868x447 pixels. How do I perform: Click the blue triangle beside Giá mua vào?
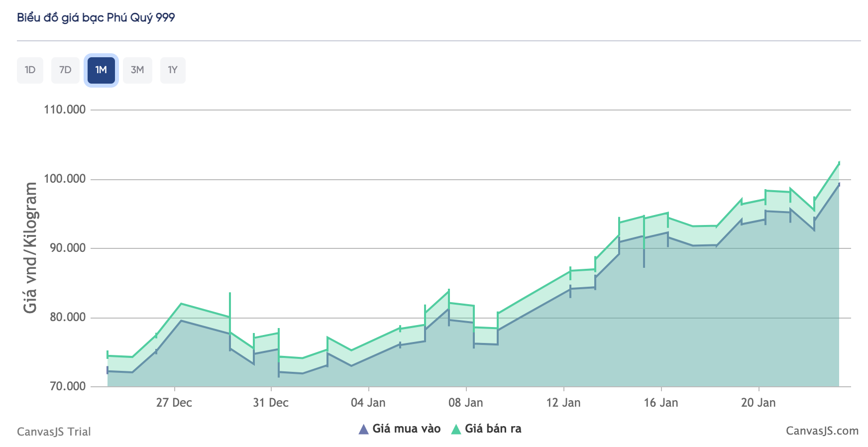tap(363, 429)
